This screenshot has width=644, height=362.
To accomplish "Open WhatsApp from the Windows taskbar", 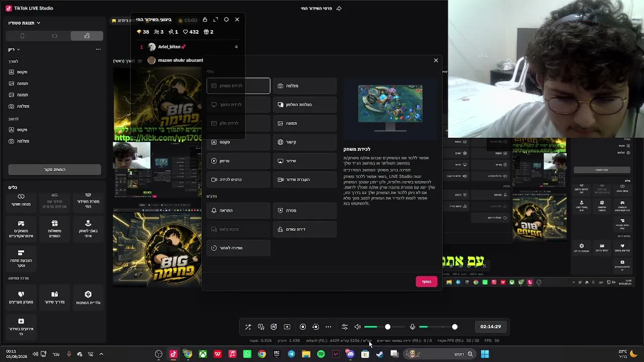I will 247,354.
